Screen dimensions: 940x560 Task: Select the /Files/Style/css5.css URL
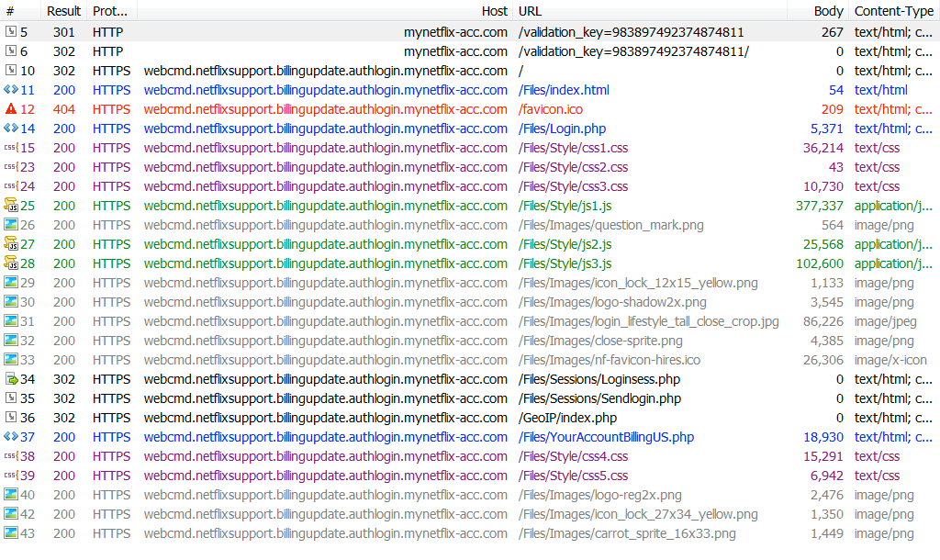(573, 476)
